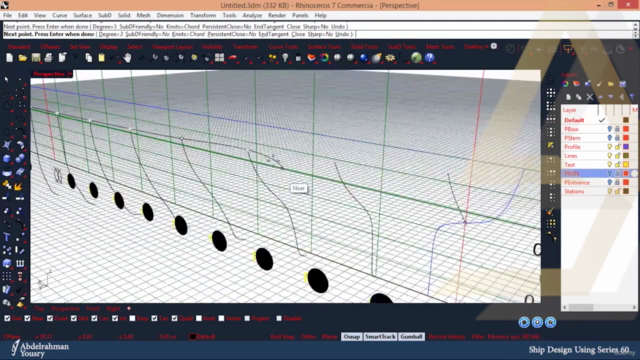Image resolution: width=640 pixels, height=360 pixels.
Task: Select the Text tool in left sidebar
Action: click(x=7, y=237)
